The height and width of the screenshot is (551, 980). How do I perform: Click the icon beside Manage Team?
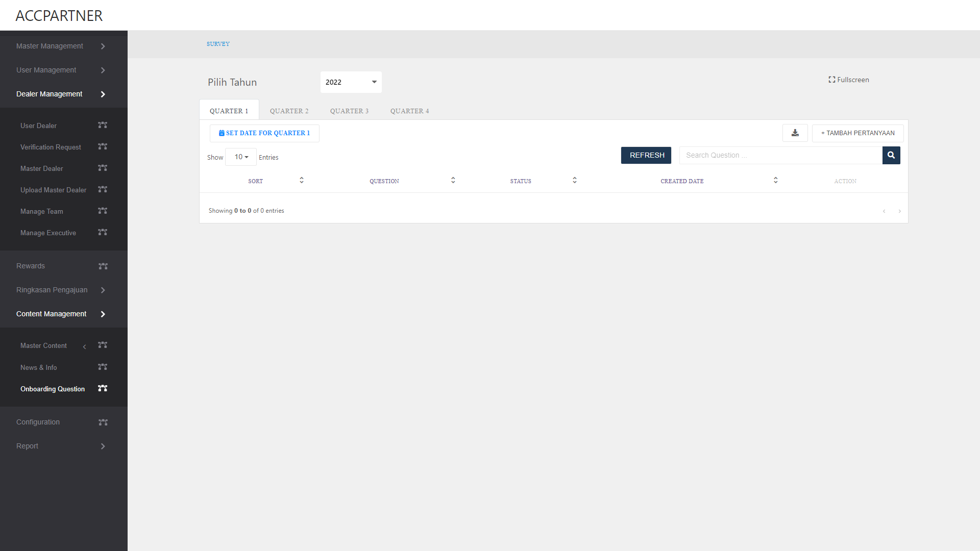click(x=103, y=211)
